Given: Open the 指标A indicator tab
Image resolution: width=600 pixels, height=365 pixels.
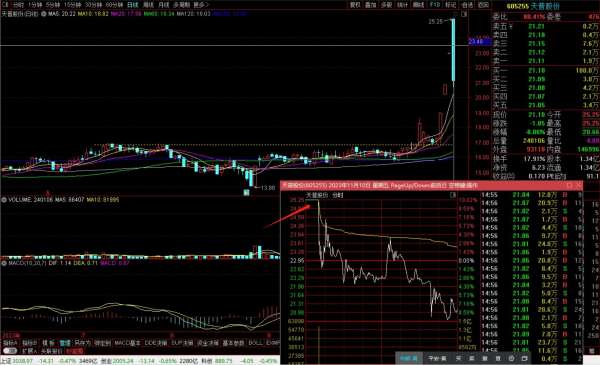Looking at the screenshot, I should click(10, 343).
